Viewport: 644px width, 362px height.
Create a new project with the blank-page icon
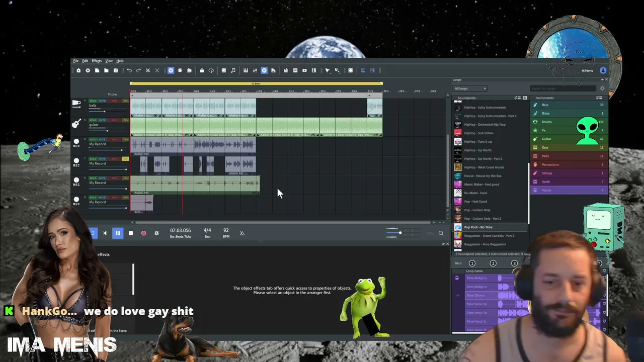click(97, 70)
